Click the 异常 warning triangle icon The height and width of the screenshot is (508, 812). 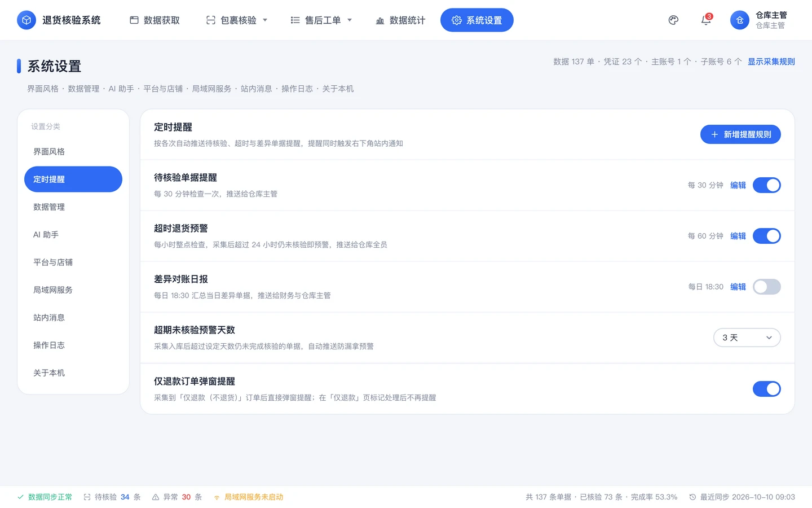pos(156,497)
